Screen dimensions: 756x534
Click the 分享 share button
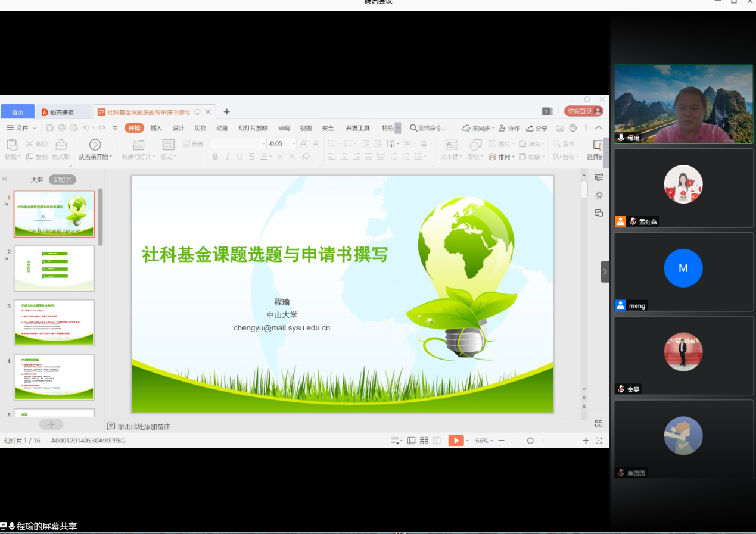coord(537,128)
